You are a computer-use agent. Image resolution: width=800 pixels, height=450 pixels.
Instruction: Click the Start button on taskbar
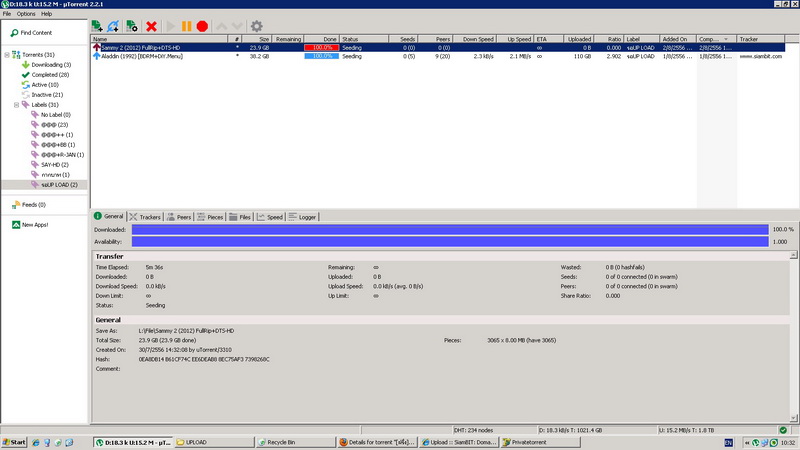tap(14, 442)
